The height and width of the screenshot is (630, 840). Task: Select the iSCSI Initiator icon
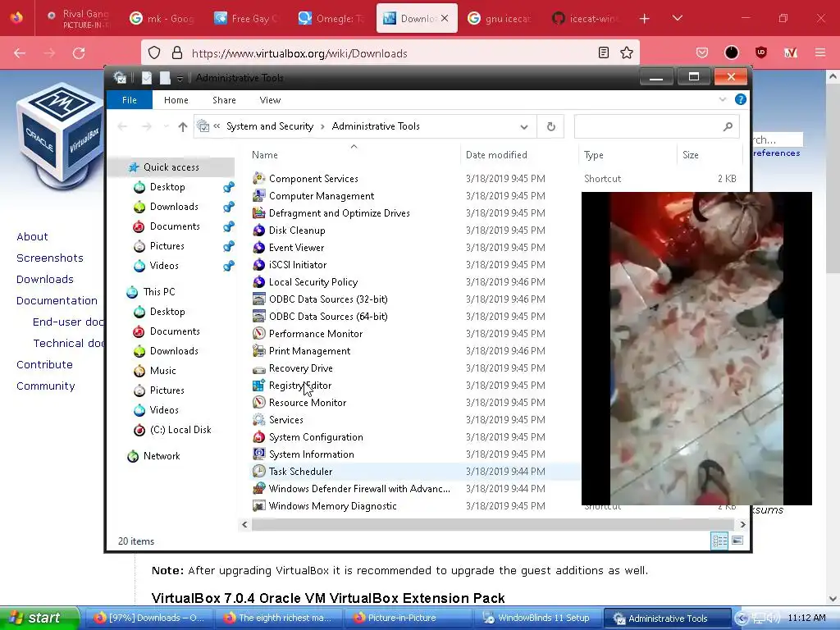[258, 265]
